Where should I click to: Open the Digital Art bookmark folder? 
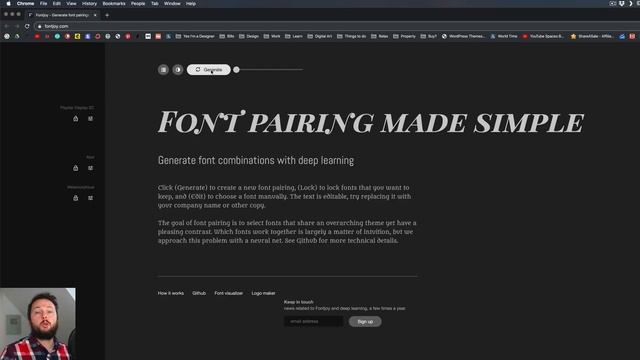[320, 36]
